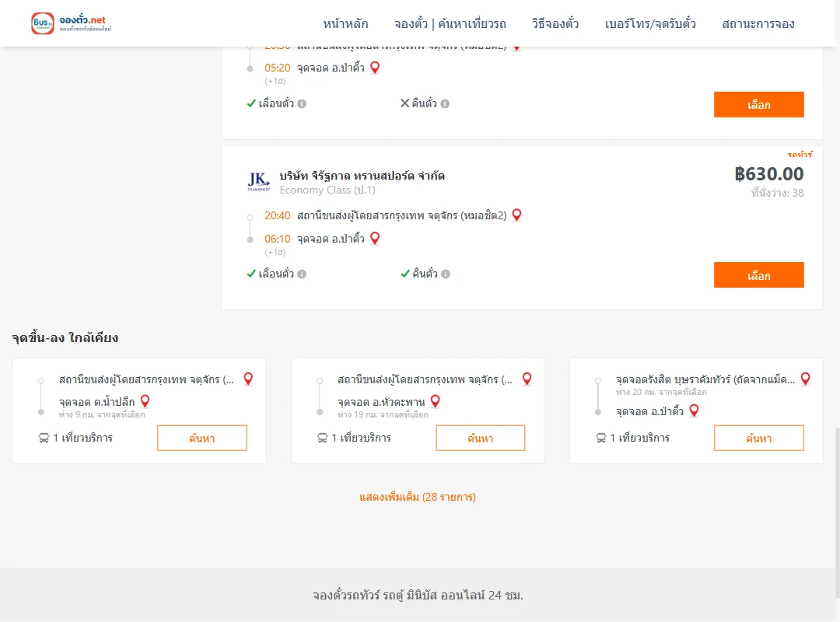Open เบอร์โทร/จุดรับตั๋ว menu item
The height and width of the screenshot is (622, 840).
(650, 23)
